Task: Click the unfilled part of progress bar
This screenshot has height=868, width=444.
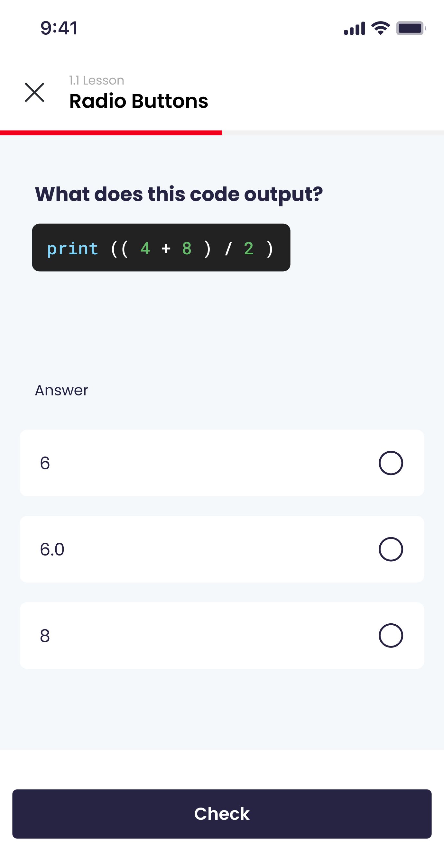Action: point(333,133)
